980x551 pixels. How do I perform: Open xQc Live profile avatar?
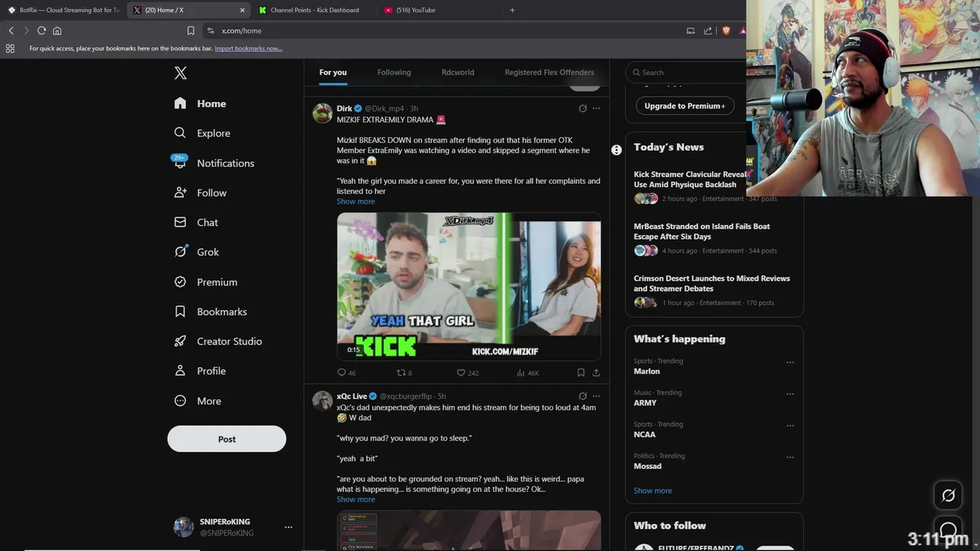point(322,401)
